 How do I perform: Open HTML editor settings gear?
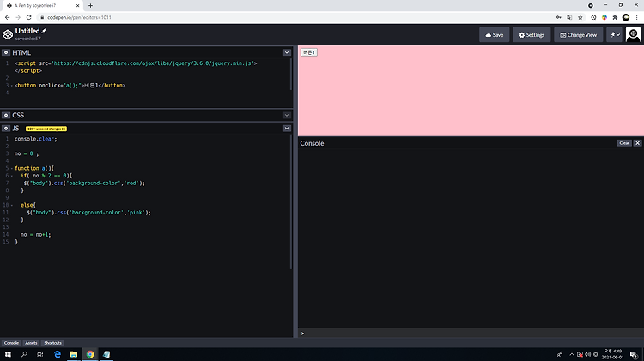(6, 52)
